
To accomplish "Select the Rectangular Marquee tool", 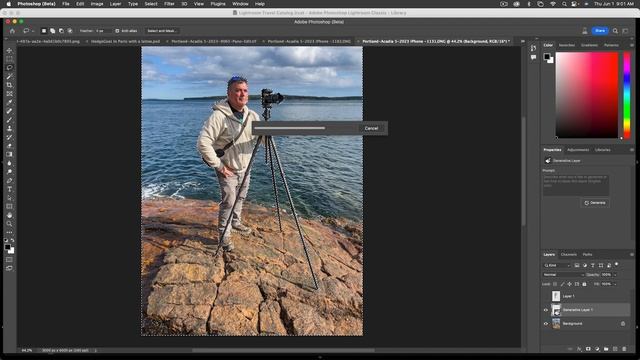I will [9, 59].
